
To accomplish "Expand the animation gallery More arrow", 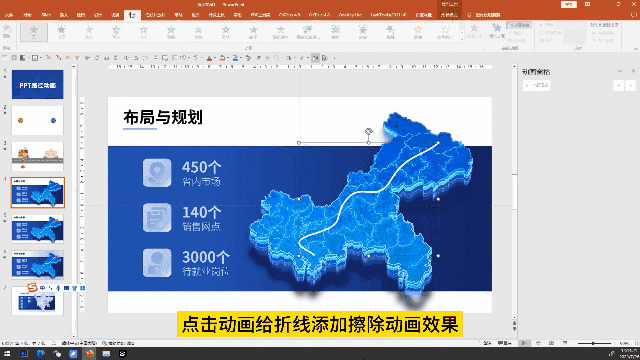I will [462, 40].
